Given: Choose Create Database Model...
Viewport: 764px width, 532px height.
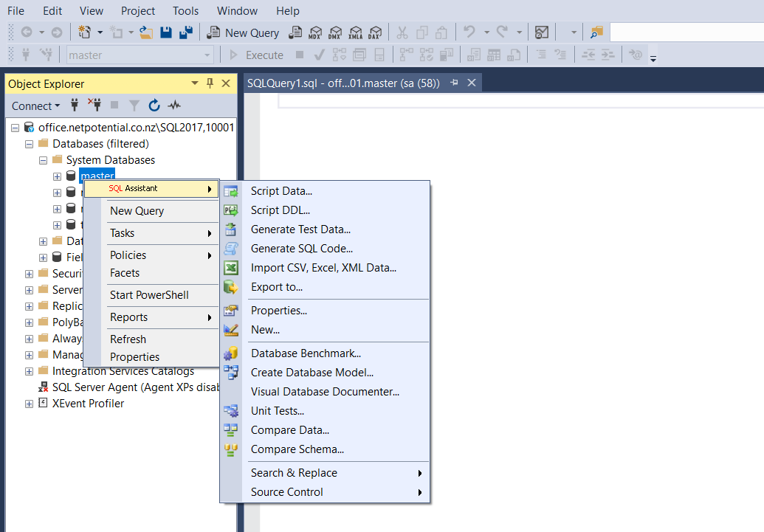Looking at the screenshot, I should (325, 373).
